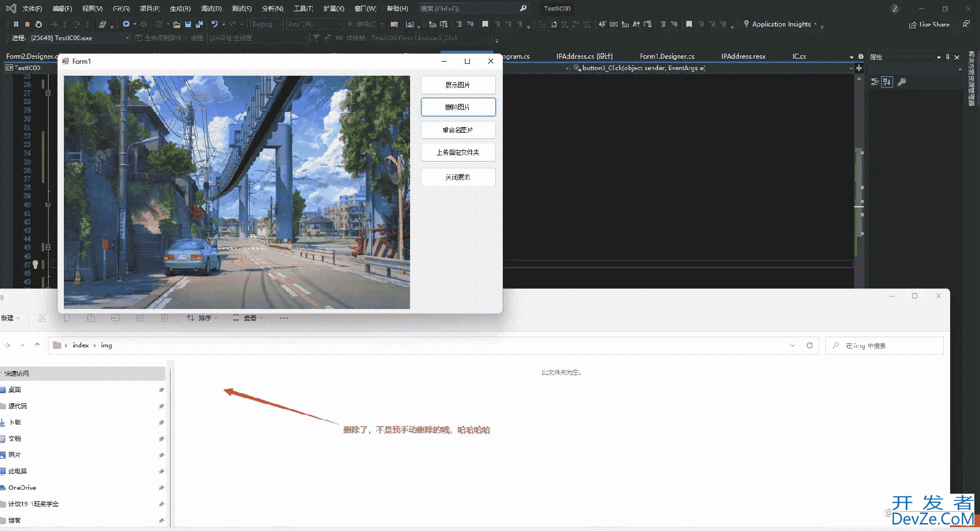980x531 pixels.
Task: Expand the button3_Click member dropdown
Action: click(851, 68)
